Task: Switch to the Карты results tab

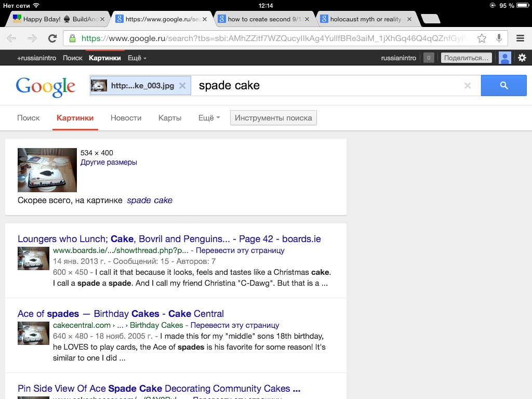Action: [170, 118]
